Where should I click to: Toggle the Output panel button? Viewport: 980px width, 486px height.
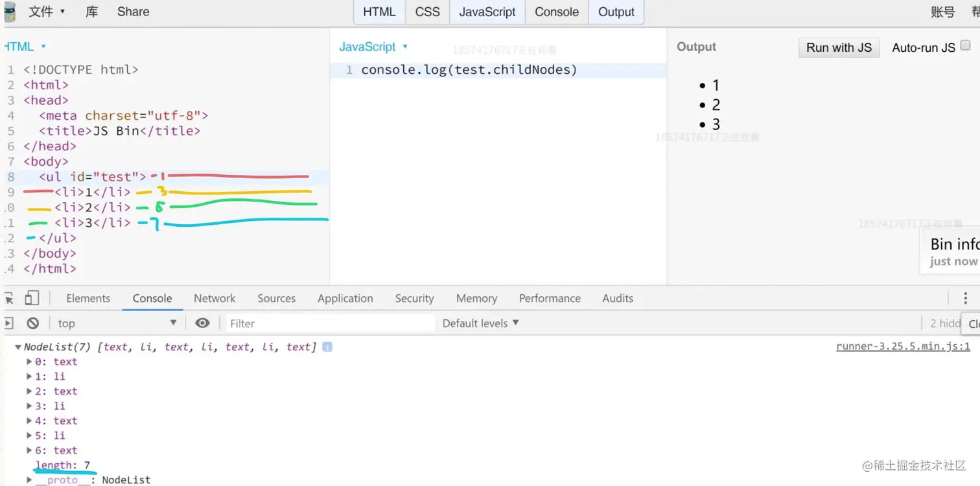(x=616, y=12)
